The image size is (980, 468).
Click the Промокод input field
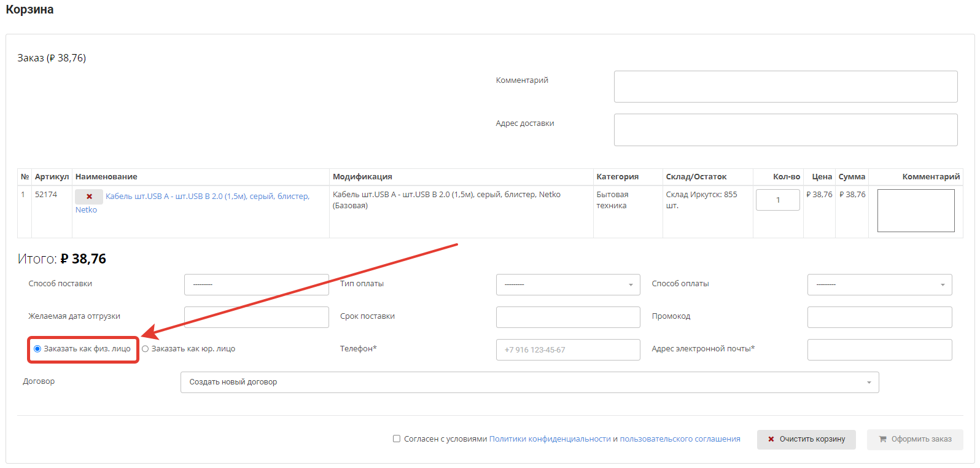pyautogui.click(x=879, y=318)
